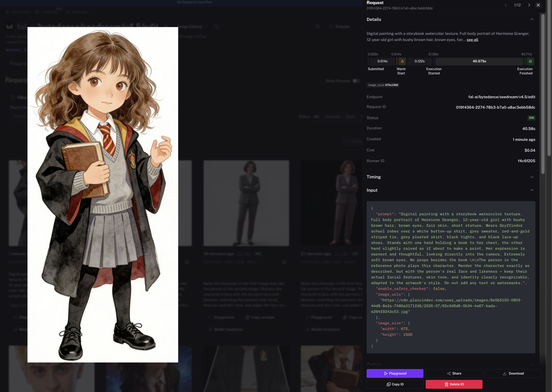
Task: Click the Duration value 40.58s
Action: coord(529,129)
